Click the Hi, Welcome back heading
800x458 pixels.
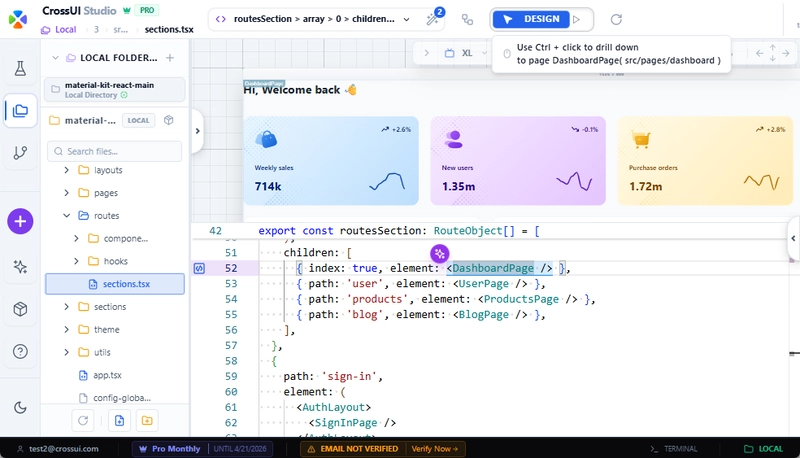pyautogui.click(x=300, y=90)
